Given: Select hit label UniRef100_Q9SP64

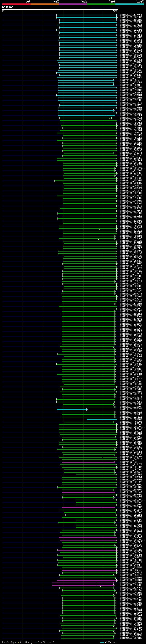Looking at the screenshot, I should point(131,60).
